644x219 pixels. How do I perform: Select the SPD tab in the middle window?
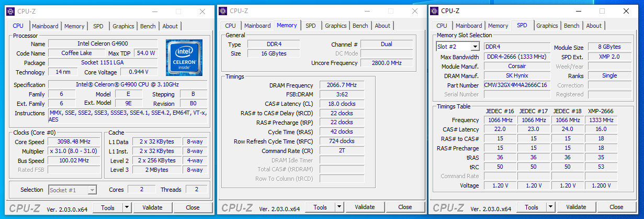pos(311,26)
